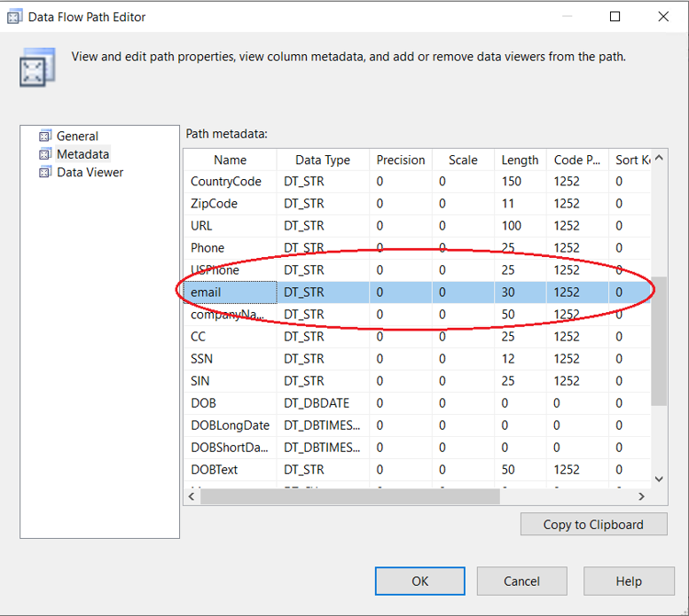
Task: Click the path editor header icon
Action: (37, 67)
